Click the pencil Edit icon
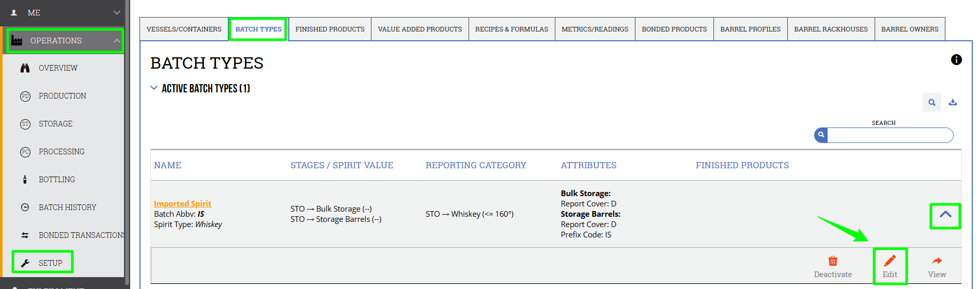Viewport: 980px width, 289px height. coord(890,261)
